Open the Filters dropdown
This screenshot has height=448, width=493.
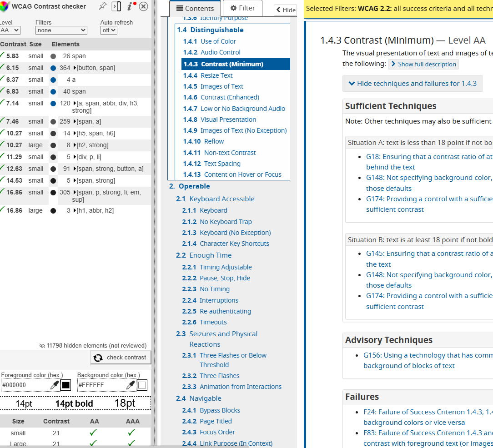(61, 30)
